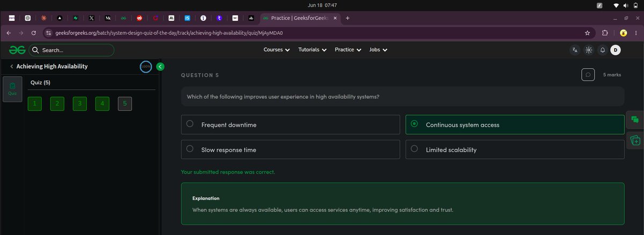Screen dimensions: 644x235
Task: Click the 5 marks label
Action: click(612, 75)
